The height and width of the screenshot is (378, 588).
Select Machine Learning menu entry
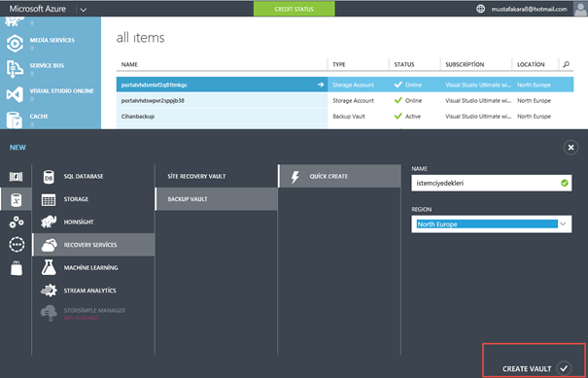pyautogui.click(x=93, y=268)
